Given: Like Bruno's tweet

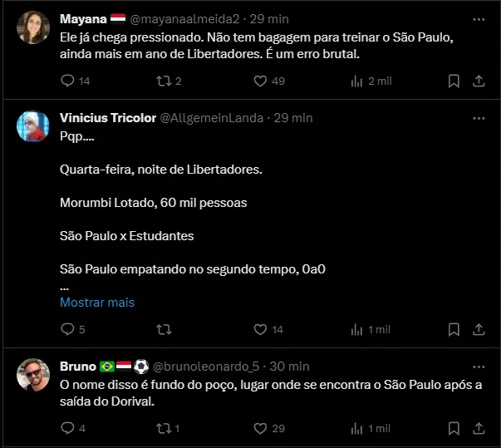Looking at the screenshot, I should 260,428.
